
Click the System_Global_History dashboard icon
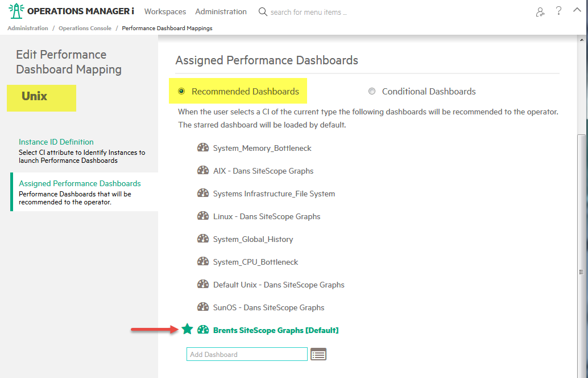(x=203, y=239)
